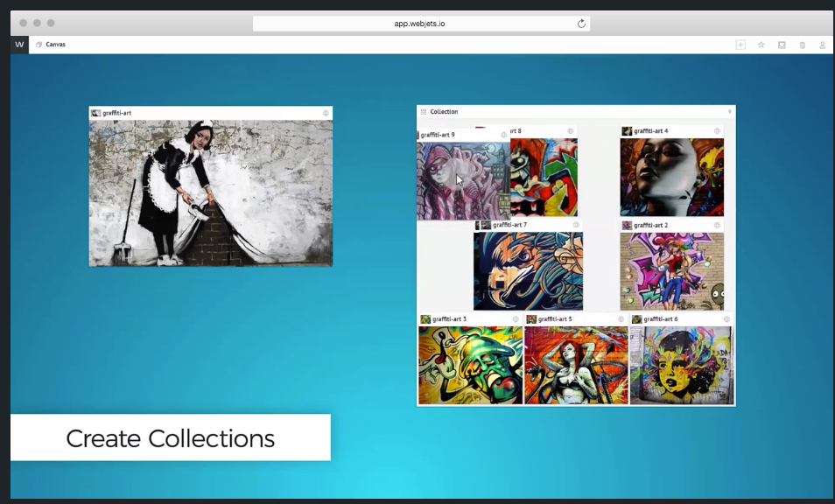Click globe icon on graffiti-art 9 card
This screenshot has height=504, width=835.
[503, 135]
